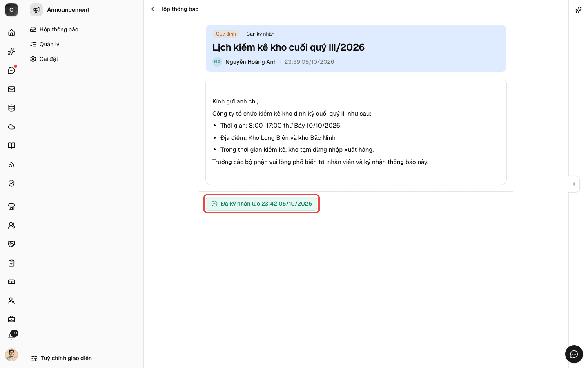588x368 pixels.
Task: Click the Announcement megaphone header icon
Action: point(36,10)
